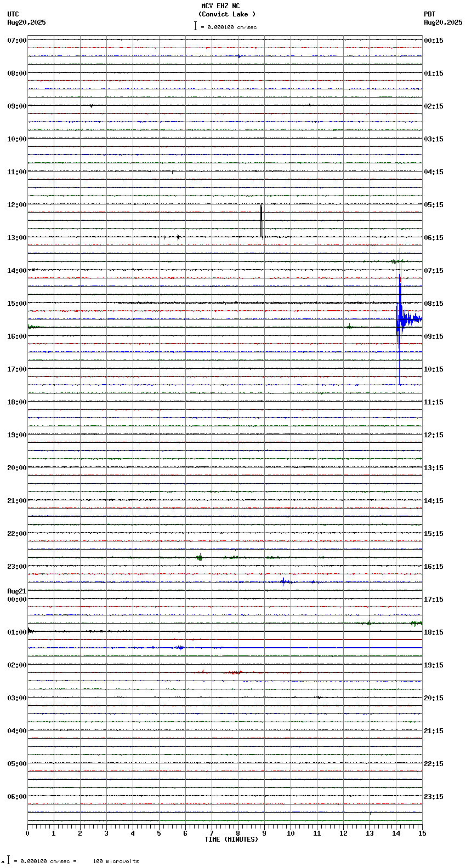
Task: Click the 12:00 UTC time label
Action: click(17, 205)
